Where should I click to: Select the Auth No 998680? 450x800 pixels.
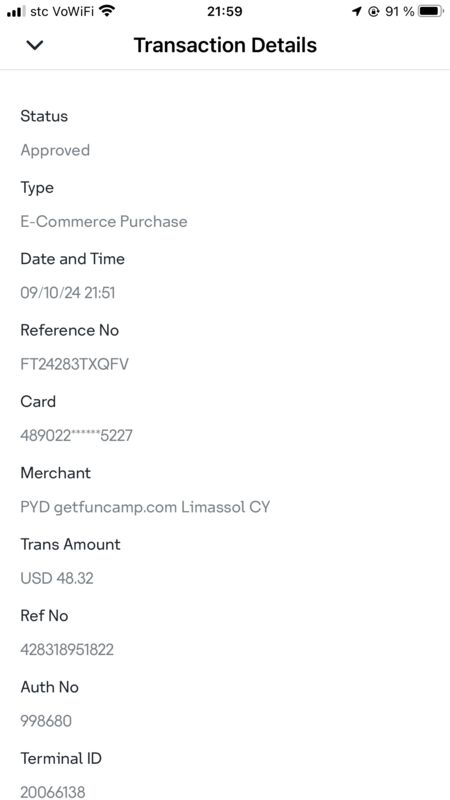pos(46,721)
